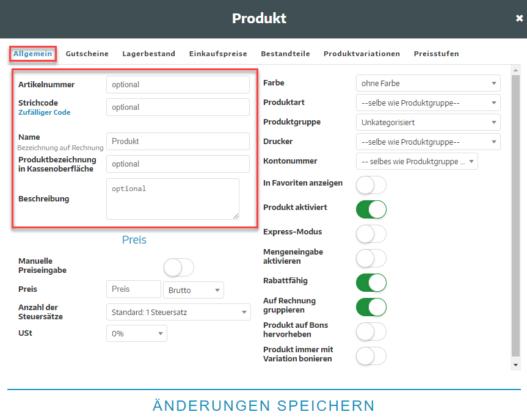Image resolution: width=527 pixels, height=420 pixels.
Task: Open the Farbe dropdown
Action: 428,83
